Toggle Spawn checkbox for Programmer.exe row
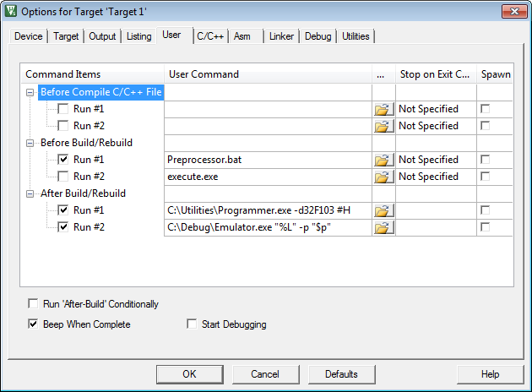 [486, 210]
